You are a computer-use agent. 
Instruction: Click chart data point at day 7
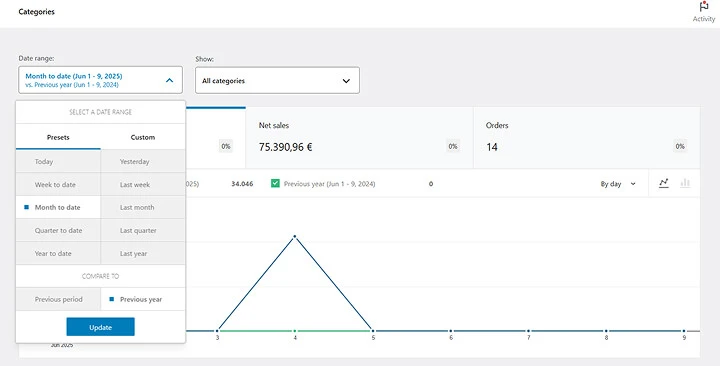[x=529, y=330]
